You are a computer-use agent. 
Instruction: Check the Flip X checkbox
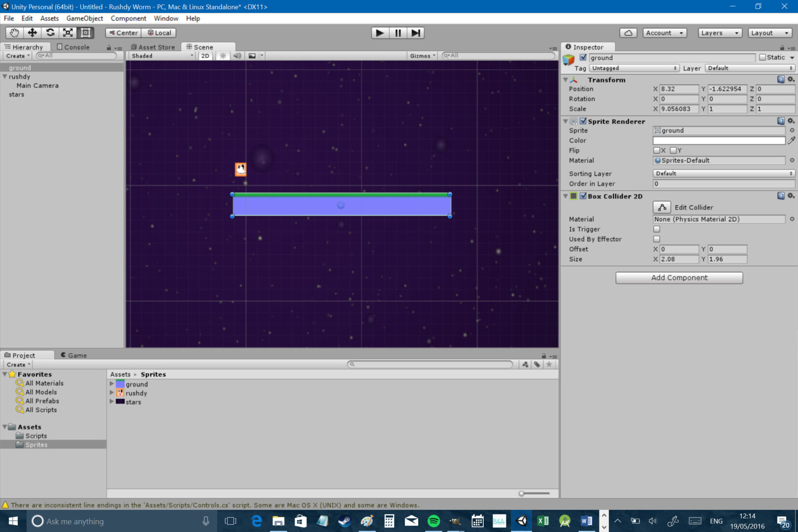coord(657,150)
